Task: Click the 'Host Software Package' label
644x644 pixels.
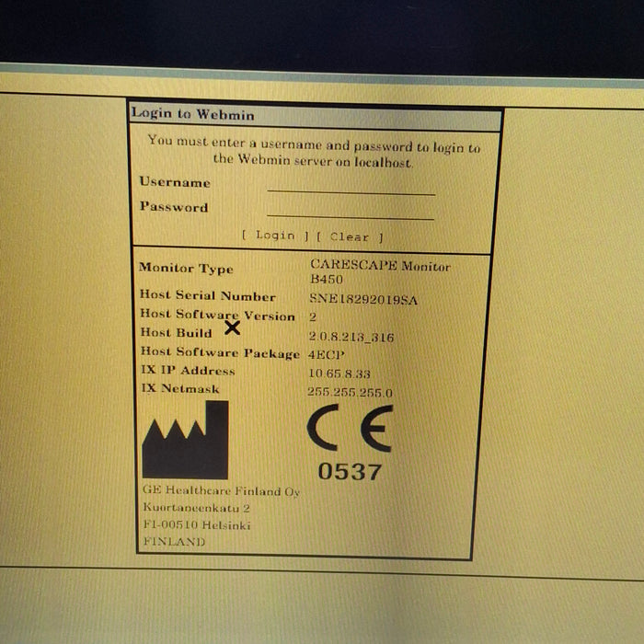Action: [x=220, y=352]
